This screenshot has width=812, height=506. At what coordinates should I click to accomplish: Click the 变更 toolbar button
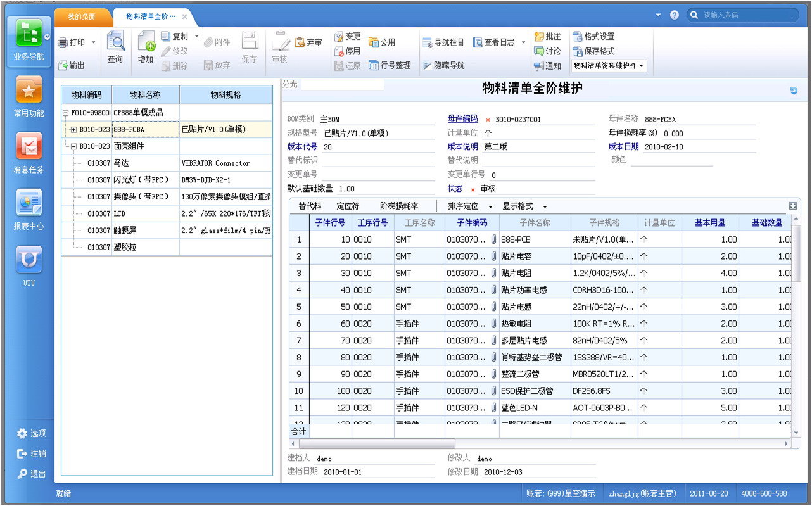(x=348, y=36)
